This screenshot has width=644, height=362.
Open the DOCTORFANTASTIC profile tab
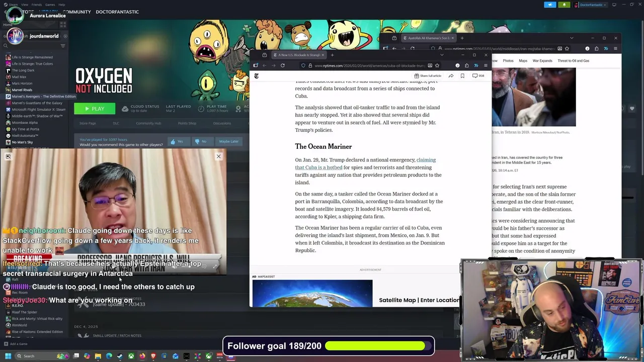(117, 12)
